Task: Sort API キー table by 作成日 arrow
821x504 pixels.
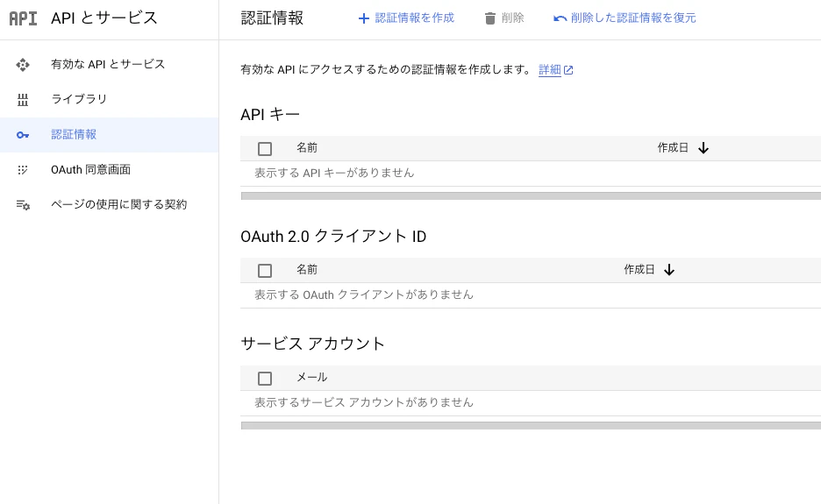Action: [703, 148]
